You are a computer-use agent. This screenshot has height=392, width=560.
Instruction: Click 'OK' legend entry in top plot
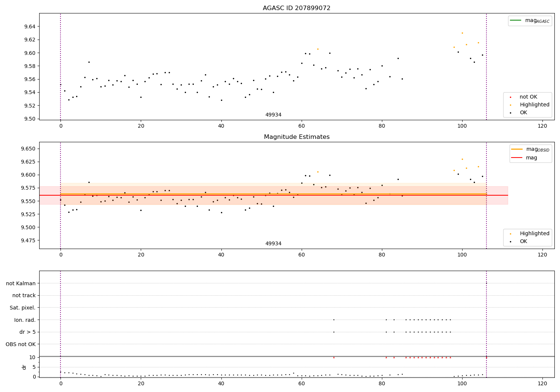(x=523, y=113)
